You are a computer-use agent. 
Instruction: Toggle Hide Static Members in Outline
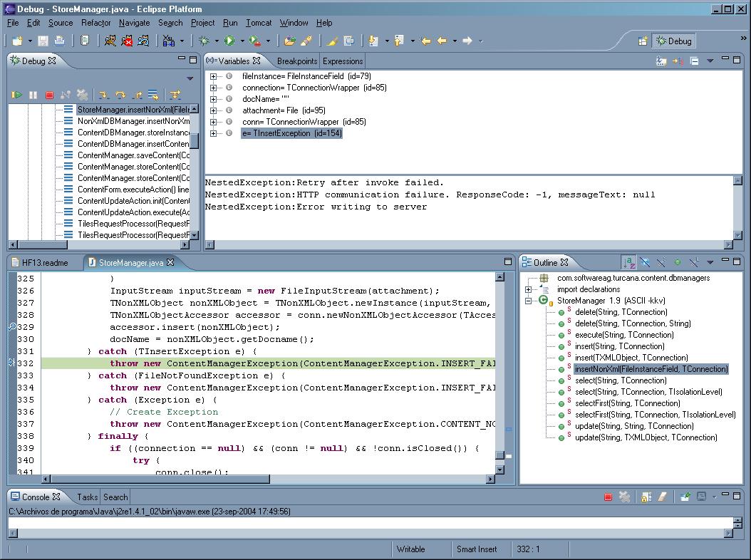point(661,262)
